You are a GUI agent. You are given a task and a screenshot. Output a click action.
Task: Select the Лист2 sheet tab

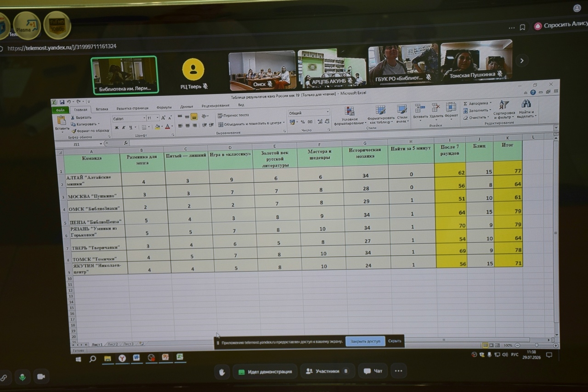point(113,344)
